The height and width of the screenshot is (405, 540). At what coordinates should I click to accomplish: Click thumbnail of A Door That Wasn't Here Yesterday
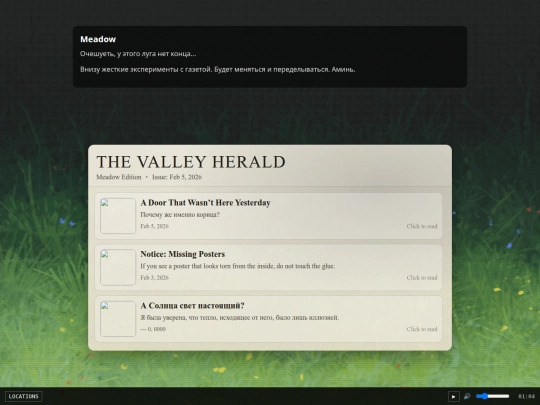tap(118, 216)
